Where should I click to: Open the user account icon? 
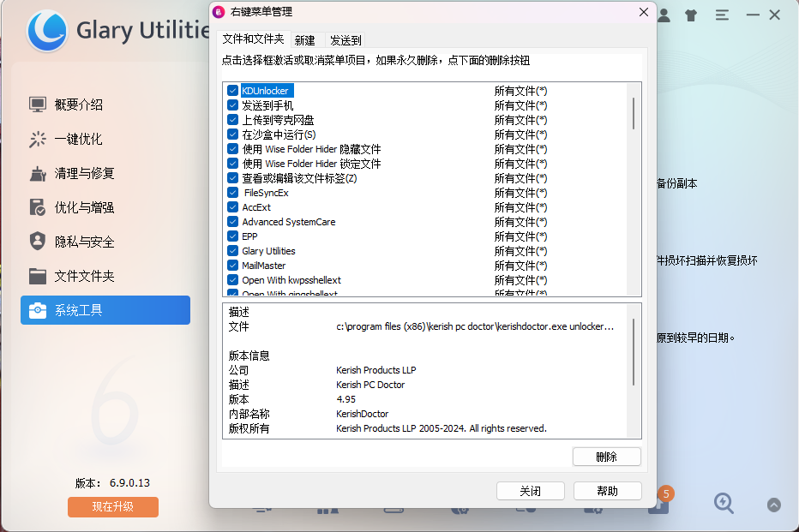664,15
